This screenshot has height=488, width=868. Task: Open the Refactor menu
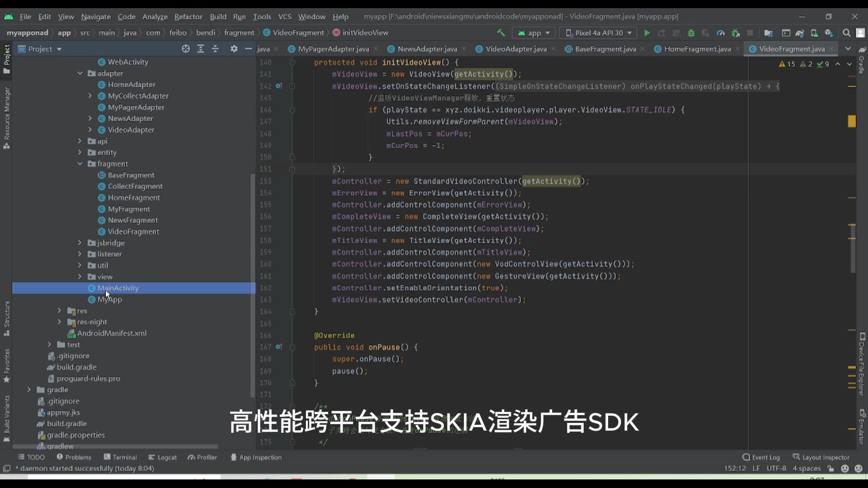(x=188, y=16)
